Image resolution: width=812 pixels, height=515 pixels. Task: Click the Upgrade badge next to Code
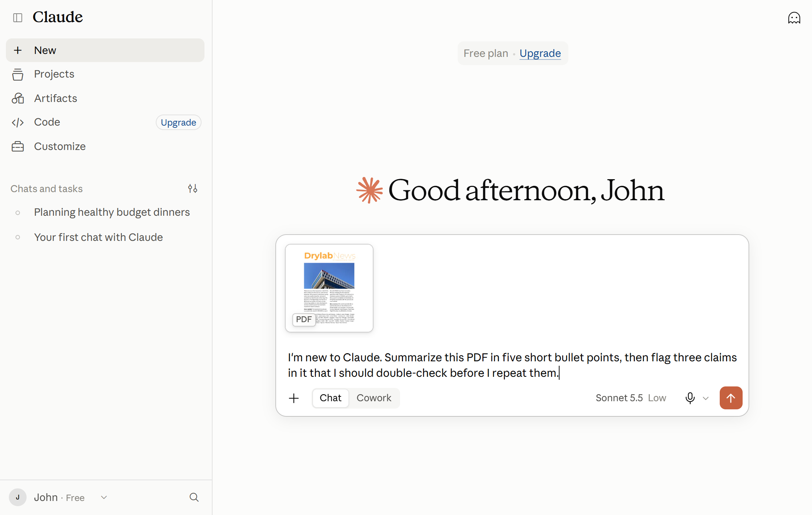click(178, 122)
